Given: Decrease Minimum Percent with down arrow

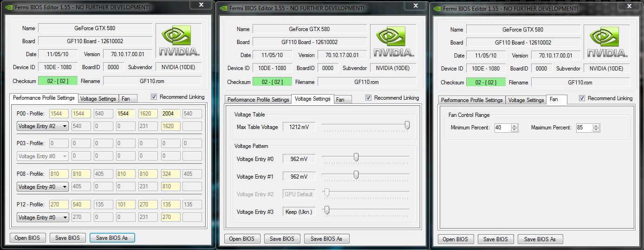Looking at the screenshot, I should click(514, 130).
